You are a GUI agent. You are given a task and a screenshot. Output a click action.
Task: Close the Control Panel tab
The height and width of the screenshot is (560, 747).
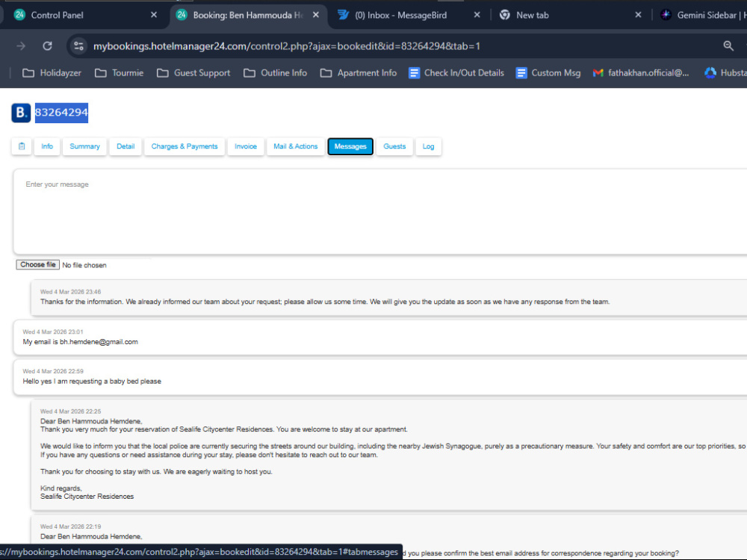(154, 15)
